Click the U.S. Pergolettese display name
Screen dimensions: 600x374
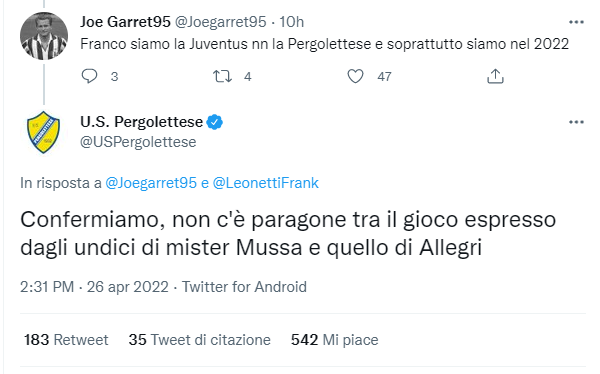click(x=141, y=122)
